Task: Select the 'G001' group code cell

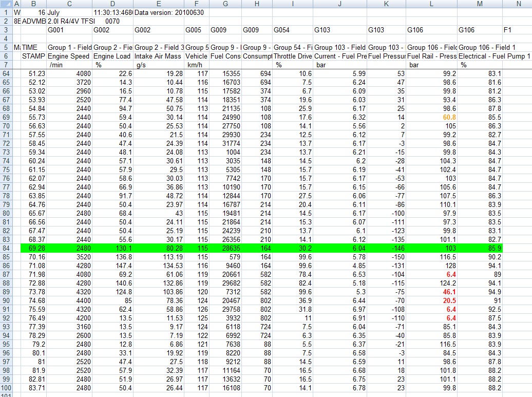Action: click(x=69, y=30)
